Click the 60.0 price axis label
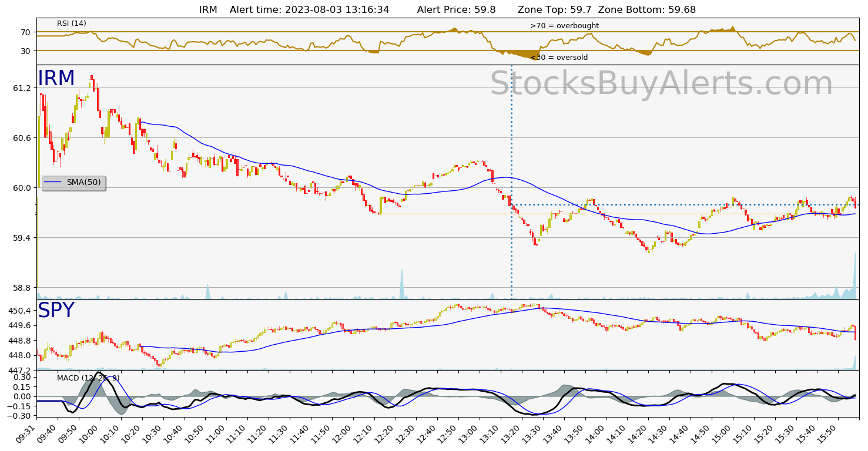 pyautogui.click(x=22, y=188)
